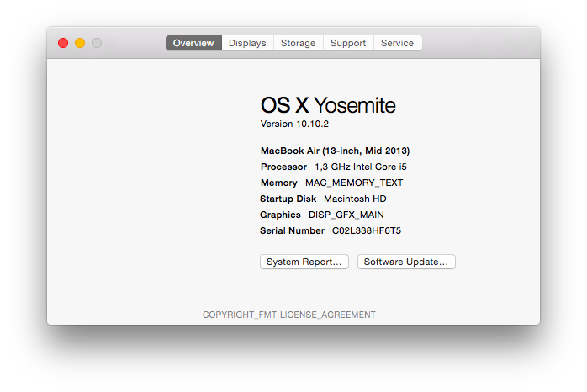Open the Displays tab

(x=247, y=43)
